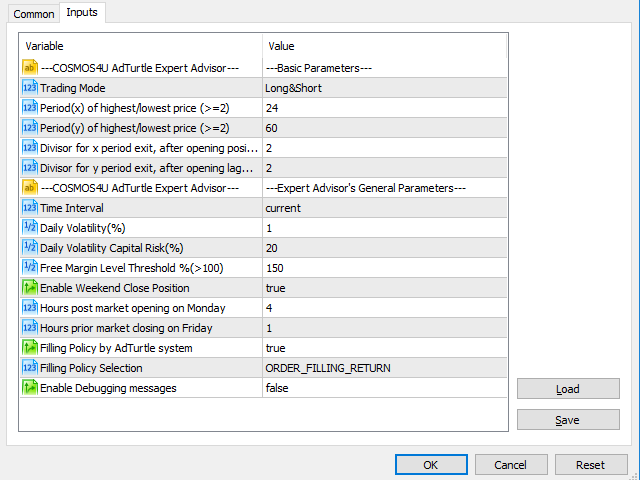Toggle the Enable Debugging messages false value
This screenshot has height=480, width=640.
pyautogui.click(x=384, y=388)
